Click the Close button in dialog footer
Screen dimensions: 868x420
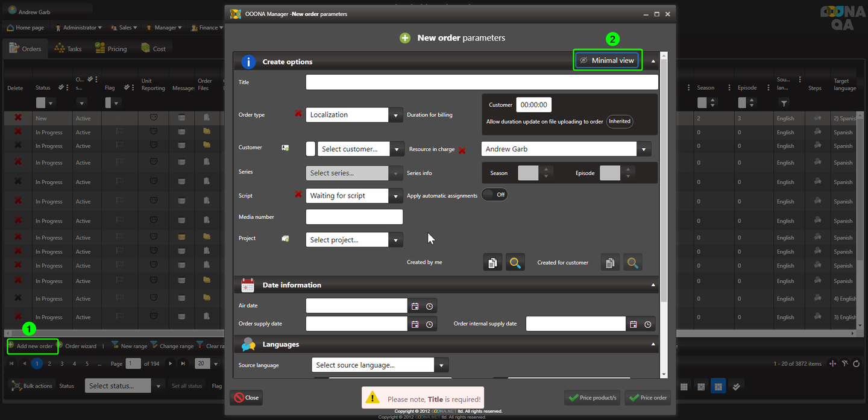point(246,398)
